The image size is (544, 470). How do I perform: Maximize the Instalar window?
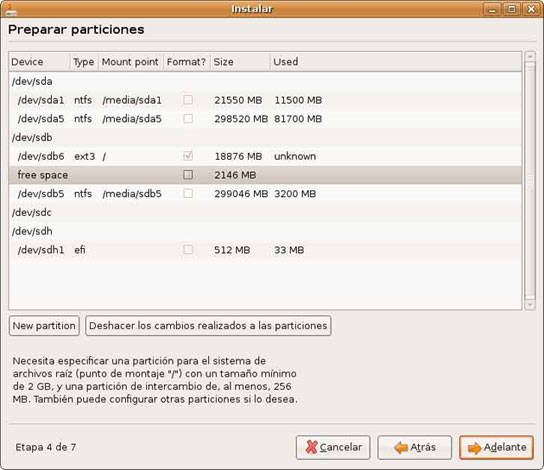[x=511, y=9]
